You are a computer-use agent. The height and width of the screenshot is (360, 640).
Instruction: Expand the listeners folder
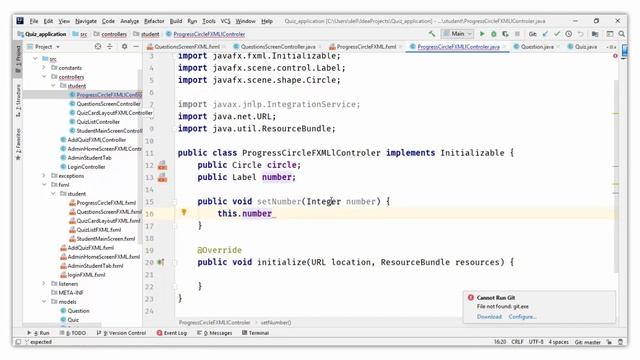[44, 284]
